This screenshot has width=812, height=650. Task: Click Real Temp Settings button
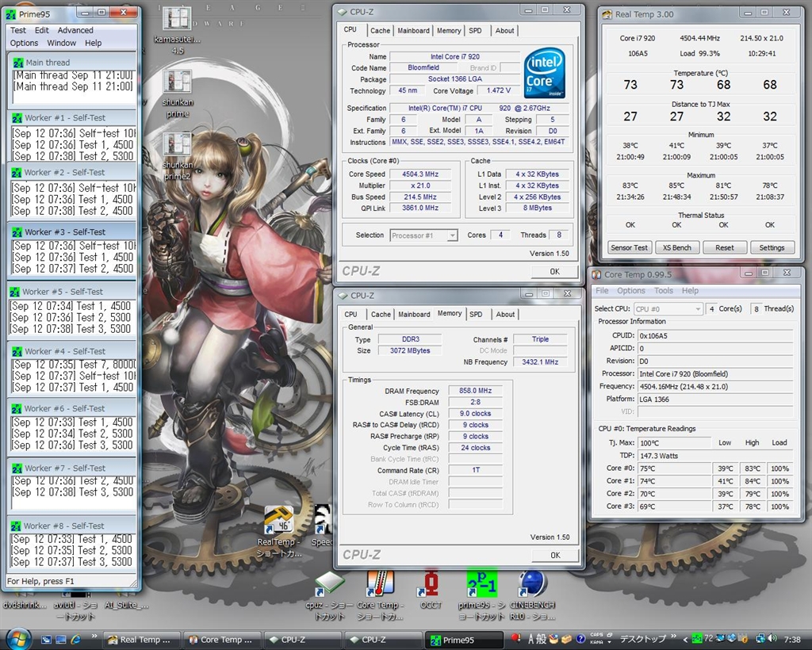[772, 247]
